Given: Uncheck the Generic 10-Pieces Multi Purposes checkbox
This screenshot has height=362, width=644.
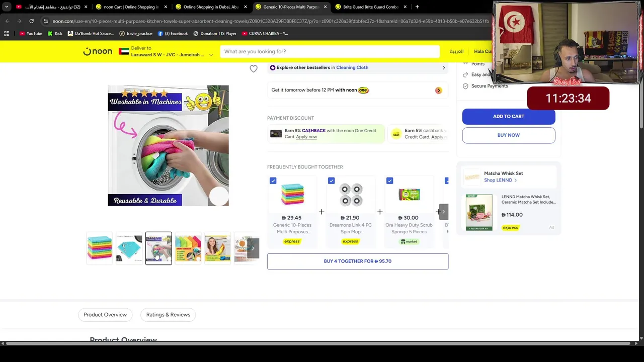Looking at the screenshot, I should [273, 180].
